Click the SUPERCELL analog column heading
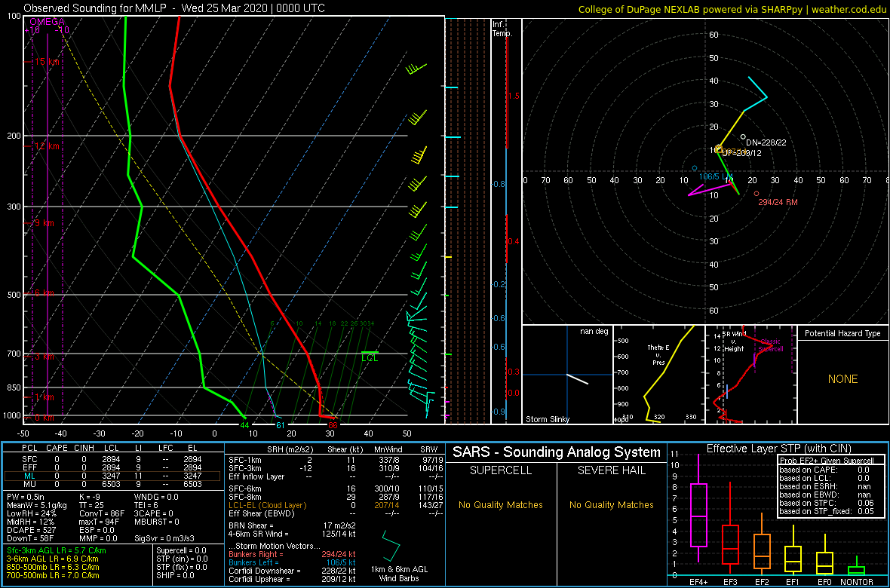Image resolution: width=890 pixels, height=588 pixels. 500,472
